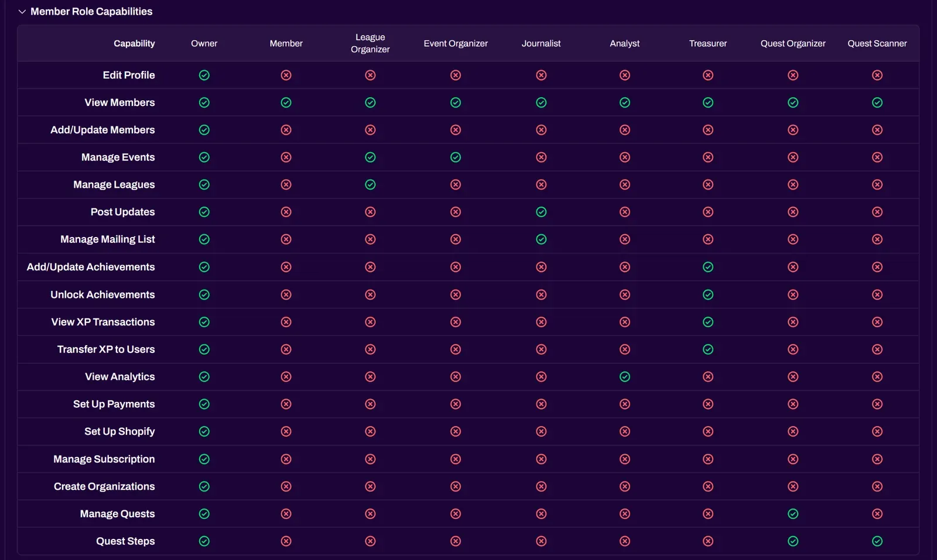The height and width of the screenshot is (560, 937).
Task: Click the Analyst cross for Manage Leagues
Action: tap(625, 185)
